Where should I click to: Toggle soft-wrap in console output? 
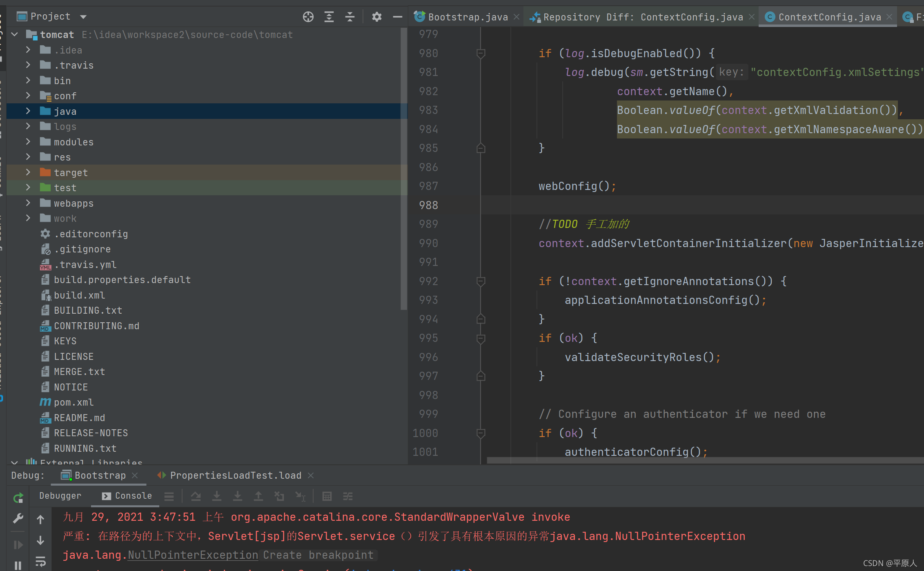pyautogui.click(x=40, y=562)
